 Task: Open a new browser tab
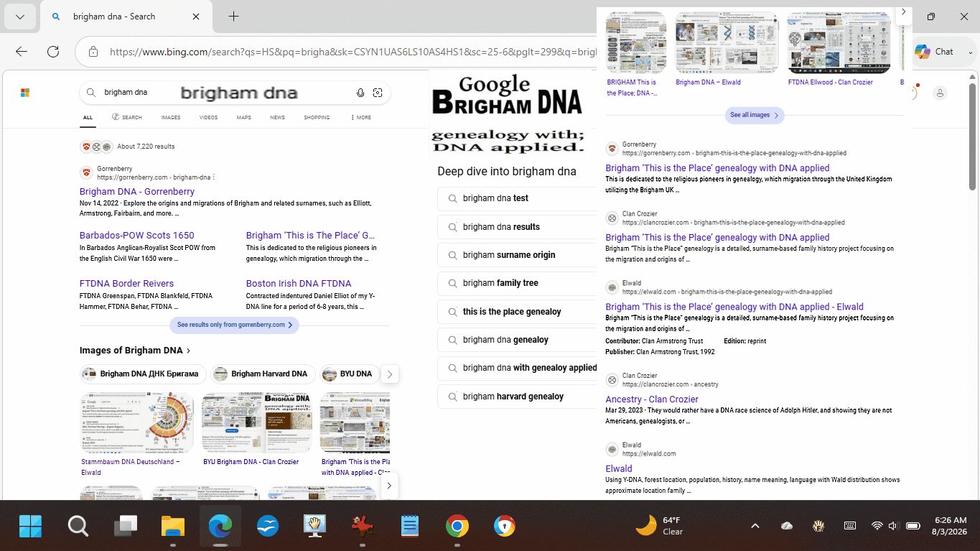click(x=233, y=17)
